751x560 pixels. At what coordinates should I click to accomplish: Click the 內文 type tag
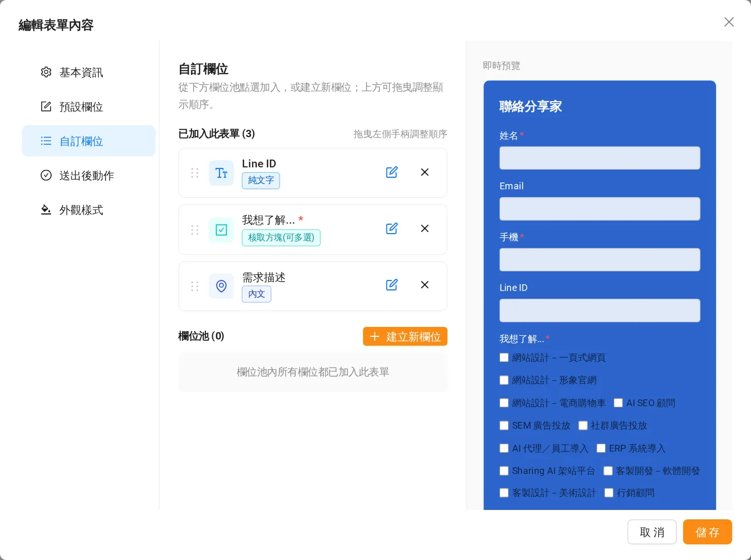click(x=257, y=294)
